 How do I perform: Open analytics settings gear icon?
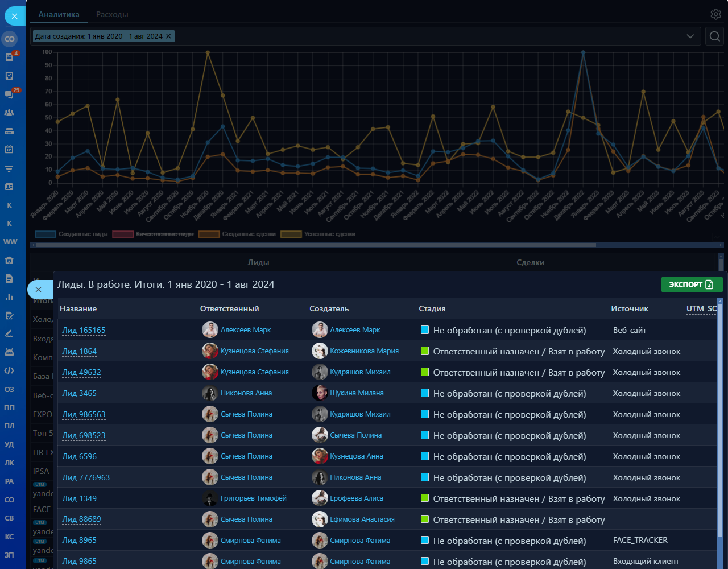(x=715, y=14)
